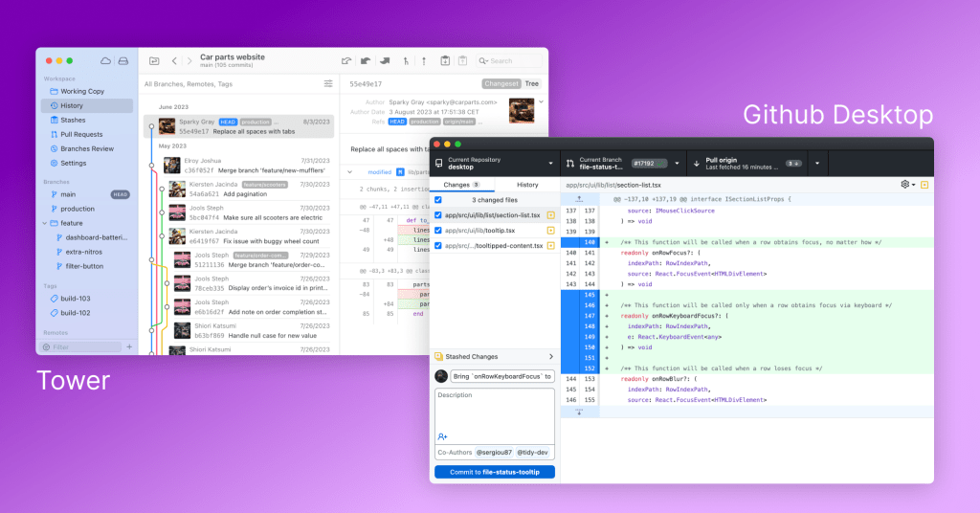The height and width of the screenshot is (513, 980).
Task: Click the committer avatar next to summary field
Action: (440, 376)
